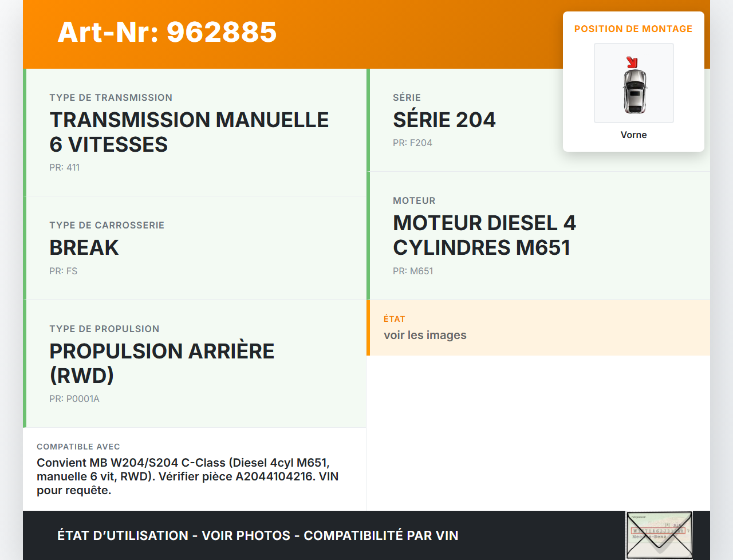Select the 'Break' body type value
The height and width of the screenshot is (560, 733).
(84, 247)
